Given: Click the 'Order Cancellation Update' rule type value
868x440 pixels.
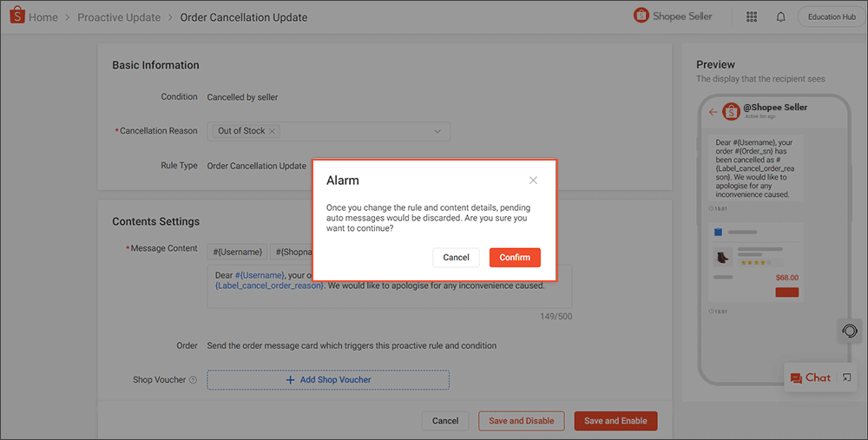Looking at the screenshot, I should point(256,166).
